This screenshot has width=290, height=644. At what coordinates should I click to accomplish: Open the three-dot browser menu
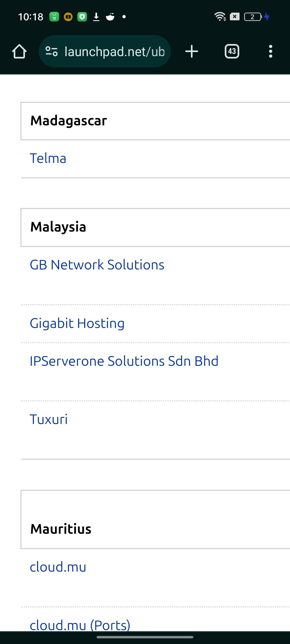[270, 51]
